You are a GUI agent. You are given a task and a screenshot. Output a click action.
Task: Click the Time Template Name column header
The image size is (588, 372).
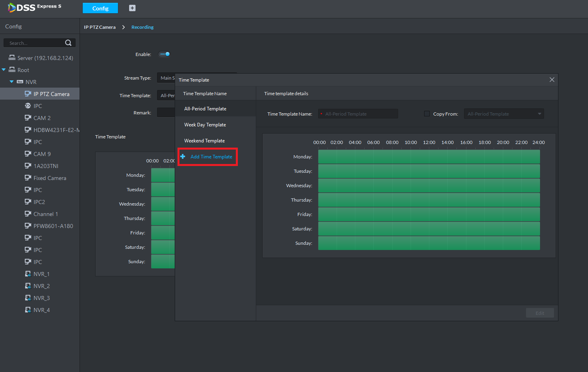coord(205,94)
